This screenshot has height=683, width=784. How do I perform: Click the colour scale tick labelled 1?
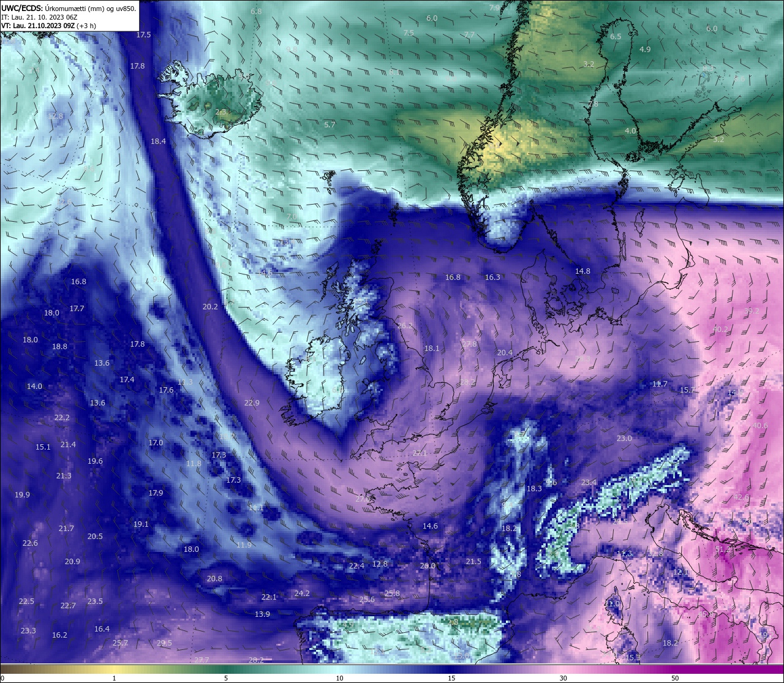(114, 678)
